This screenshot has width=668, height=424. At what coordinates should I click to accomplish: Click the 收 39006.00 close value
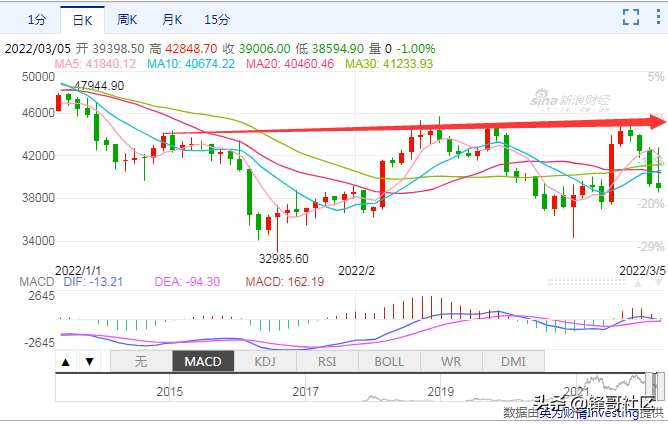(x=256, y=49)
